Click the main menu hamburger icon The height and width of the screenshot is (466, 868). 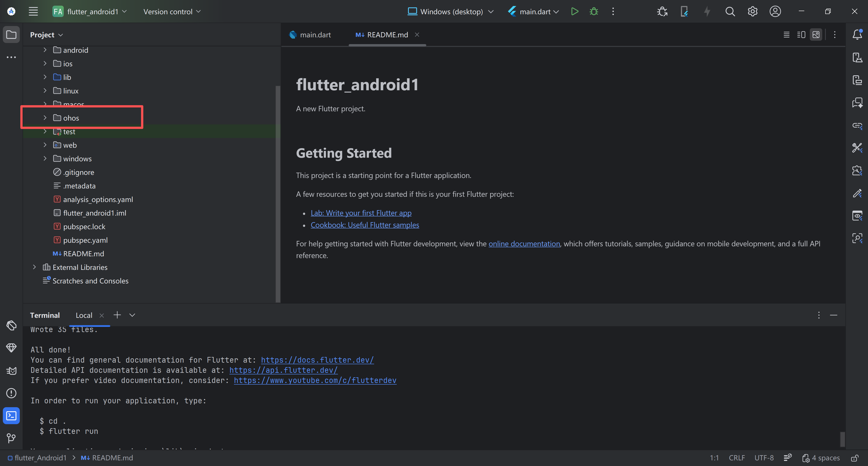click(x=33, y=12)
